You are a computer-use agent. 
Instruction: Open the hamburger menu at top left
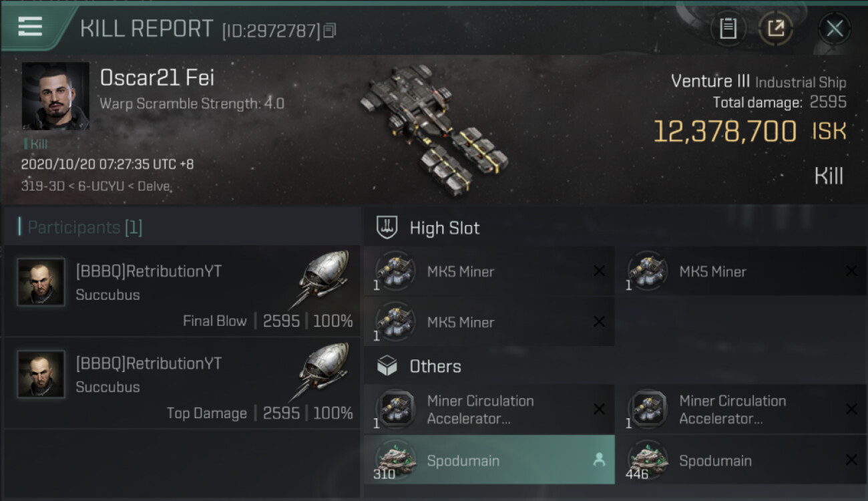pyautogui.click(x=31, y=27)
